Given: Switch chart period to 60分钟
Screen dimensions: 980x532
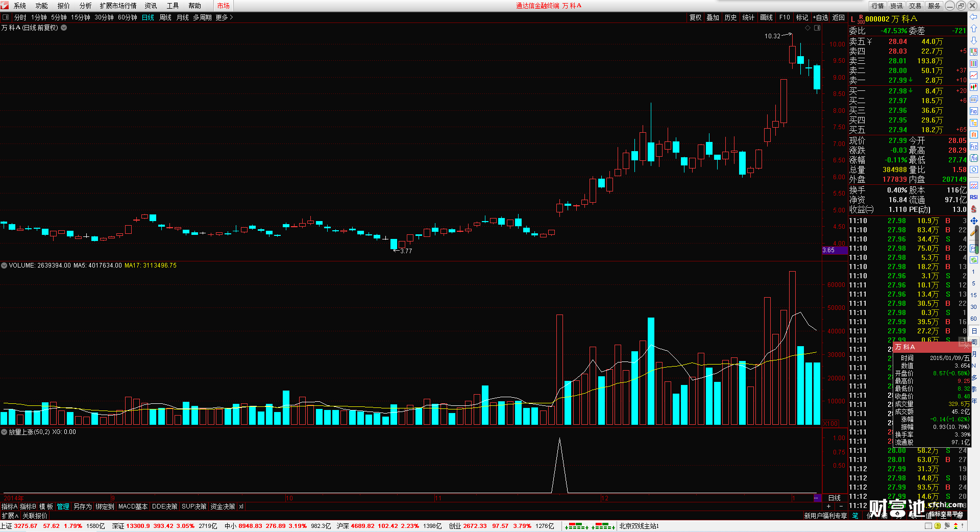Looking at the screenshot, I should 128,17.
